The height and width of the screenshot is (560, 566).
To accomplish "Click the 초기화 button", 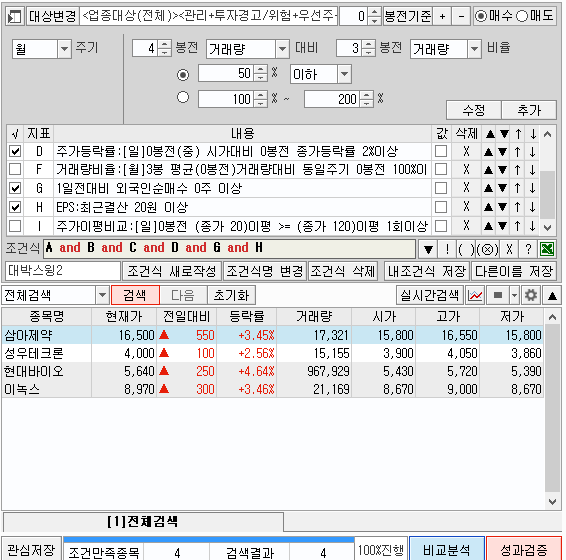I will pos(231,295).
